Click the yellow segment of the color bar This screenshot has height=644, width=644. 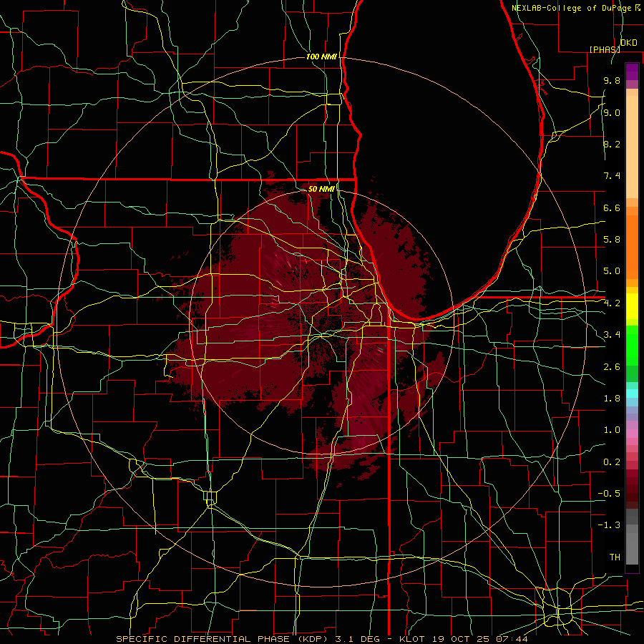click(632, 306)
